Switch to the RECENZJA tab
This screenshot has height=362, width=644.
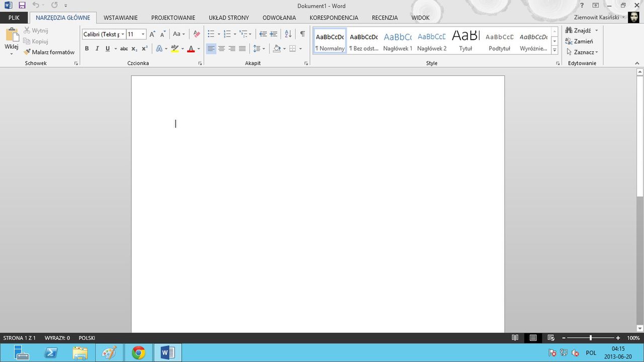coord(385,18)
